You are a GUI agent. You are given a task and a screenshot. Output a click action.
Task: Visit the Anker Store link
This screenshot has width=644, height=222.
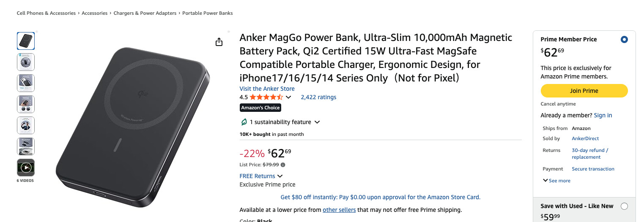click(267, 89)
